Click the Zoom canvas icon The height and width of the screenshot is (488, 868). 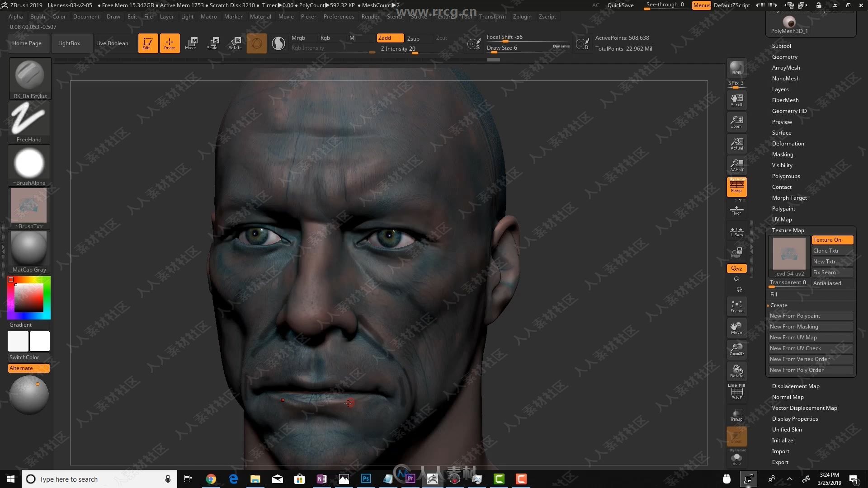[x=736, y=122]
